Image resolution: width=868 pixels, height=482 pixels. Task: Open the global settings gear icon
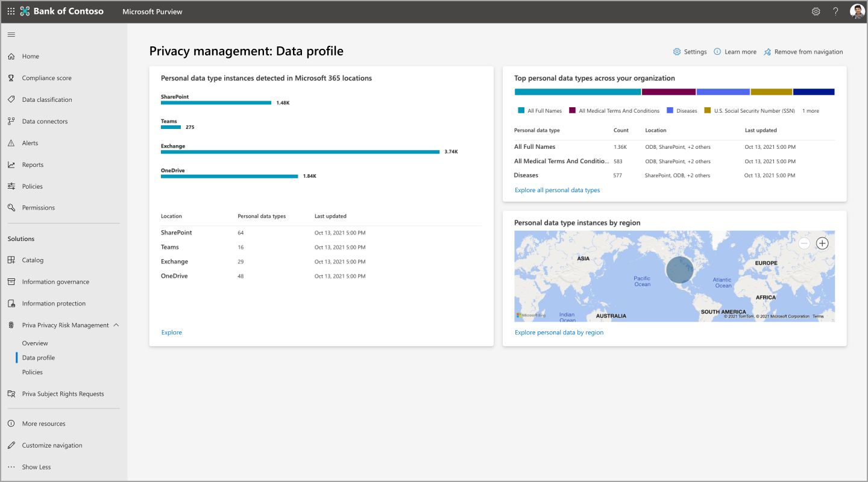(816, 11)
